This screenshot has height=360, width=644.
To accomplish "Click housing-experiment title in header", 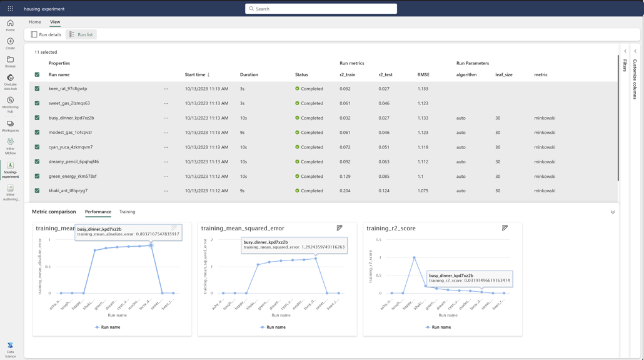I will click(44, 9).
